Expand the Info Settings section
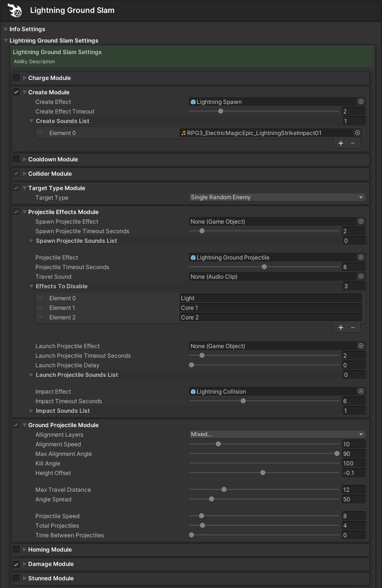This screenshot has height=588, width=382. click(6, 29)
